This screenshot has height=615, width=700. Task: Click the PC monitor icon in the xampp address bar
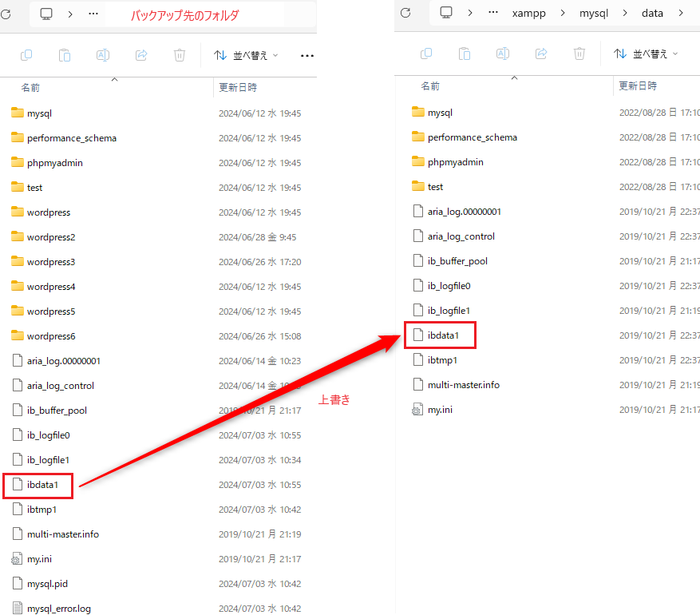point(446,13)
